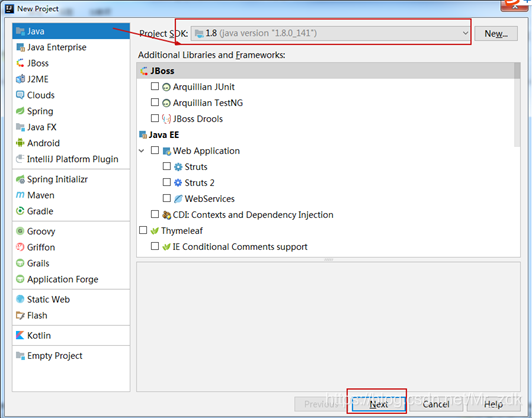Click the Kotlin logo icon
The image size is (532, 418).
(20, 336)
